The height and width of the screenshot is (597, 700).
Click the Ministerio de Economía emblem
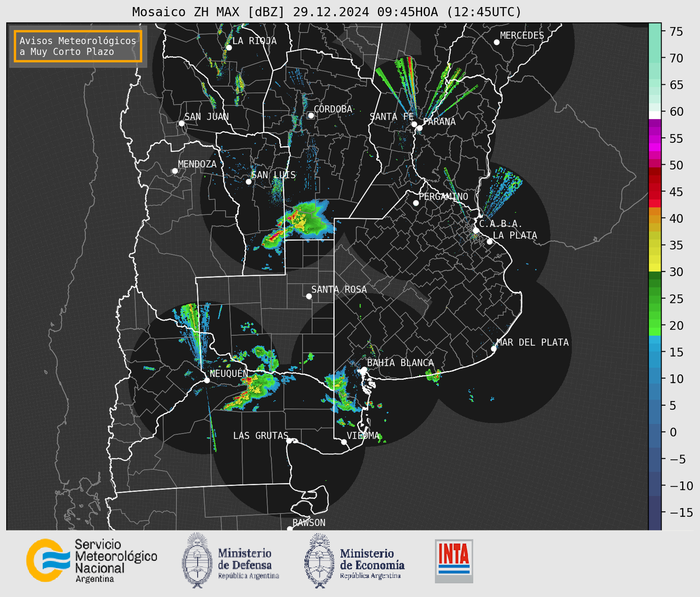pyautogui.click(x=319, y=560)
